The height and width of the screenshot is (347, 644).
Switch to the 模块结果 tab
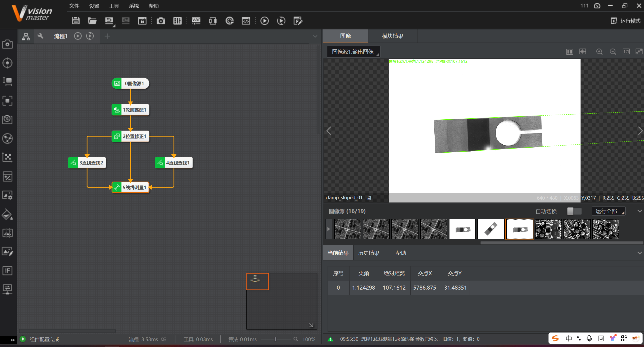392,36
